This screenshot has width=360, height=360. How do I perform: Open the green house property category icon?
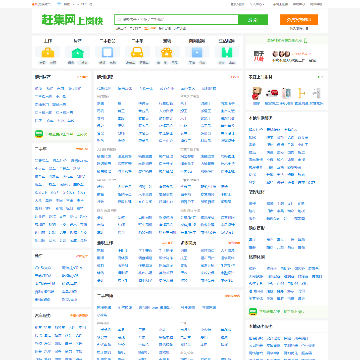78,52
